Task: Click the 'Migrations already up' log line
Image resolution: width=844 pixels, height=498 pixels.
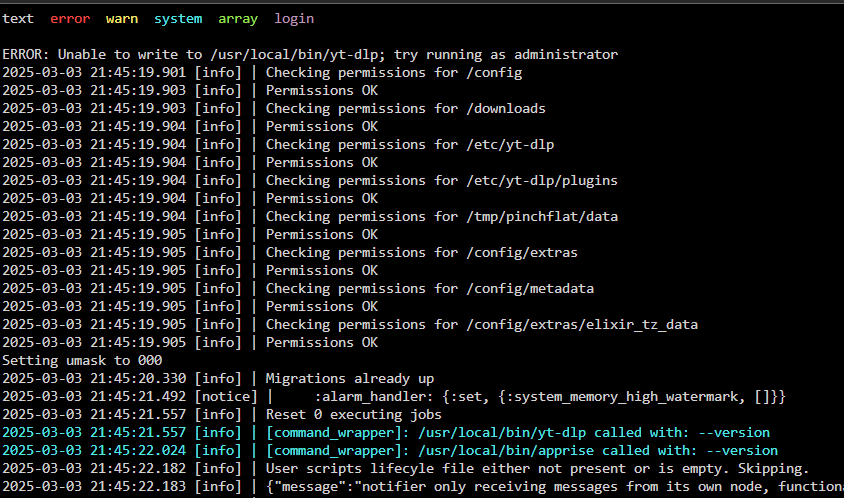Action: tap(218, 379)
